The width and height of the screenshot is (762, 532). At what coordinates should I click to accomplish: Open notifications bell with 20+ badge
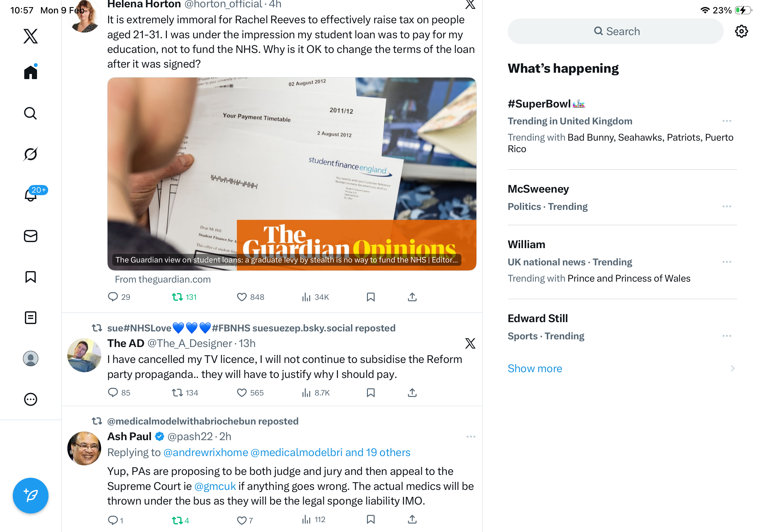click(x=31, y=195)
